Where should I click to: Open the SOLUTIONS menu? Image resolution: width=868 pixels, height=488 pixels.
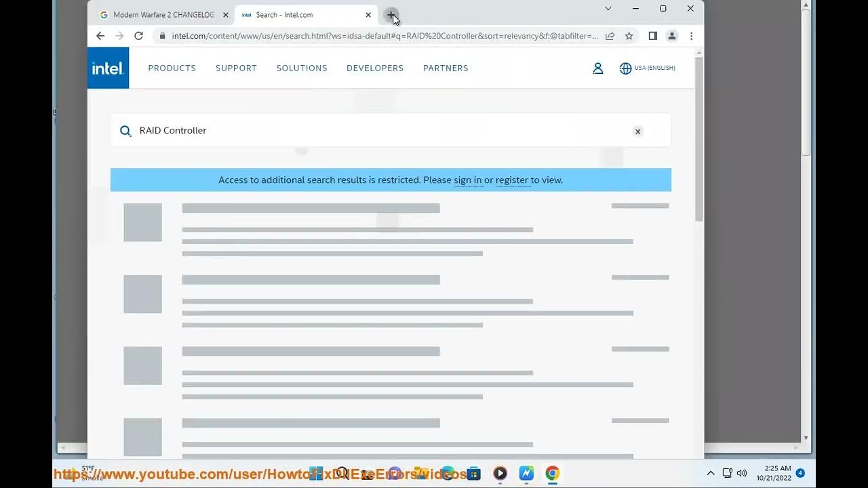[x=302, y=68]
